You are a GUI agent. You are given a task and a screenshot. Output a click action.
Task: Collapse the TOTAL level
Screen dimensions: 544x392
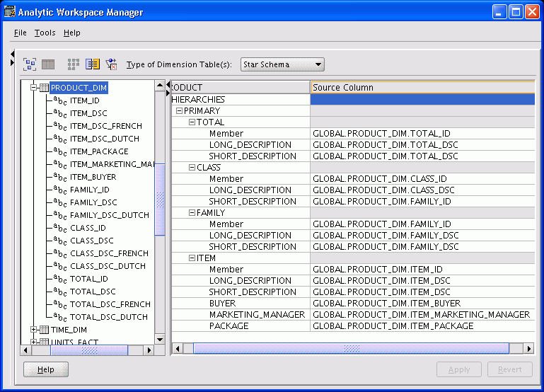pyautogui.click(x=192, y=122)
